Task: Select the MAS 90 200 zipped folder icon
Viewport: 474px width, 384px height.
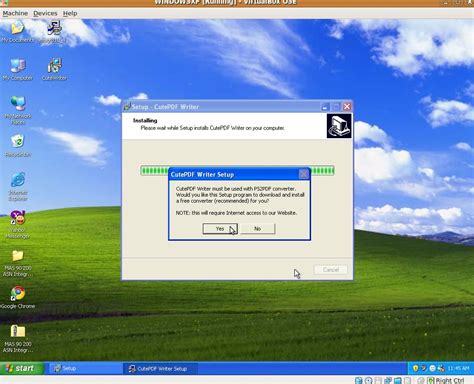Action: click(x=18, y=339)
